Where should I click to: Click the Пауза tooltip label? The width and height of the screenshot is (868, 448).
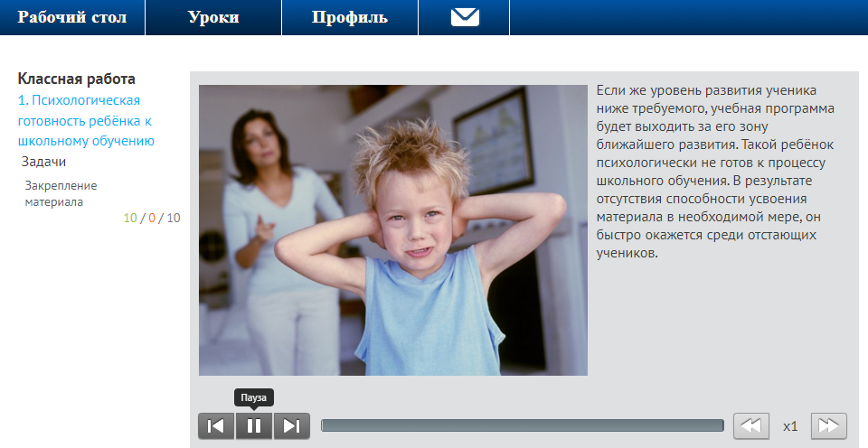(254, 397)
